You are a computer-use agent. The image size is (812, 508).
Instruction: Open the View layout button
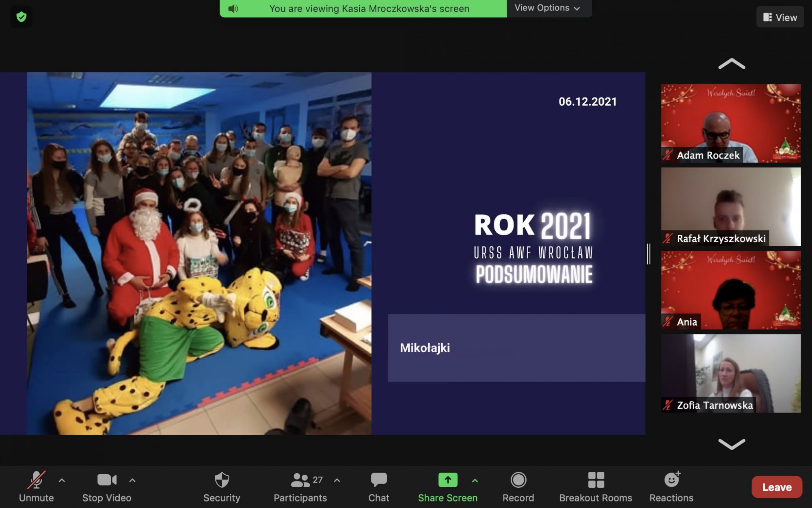(780, 17)
